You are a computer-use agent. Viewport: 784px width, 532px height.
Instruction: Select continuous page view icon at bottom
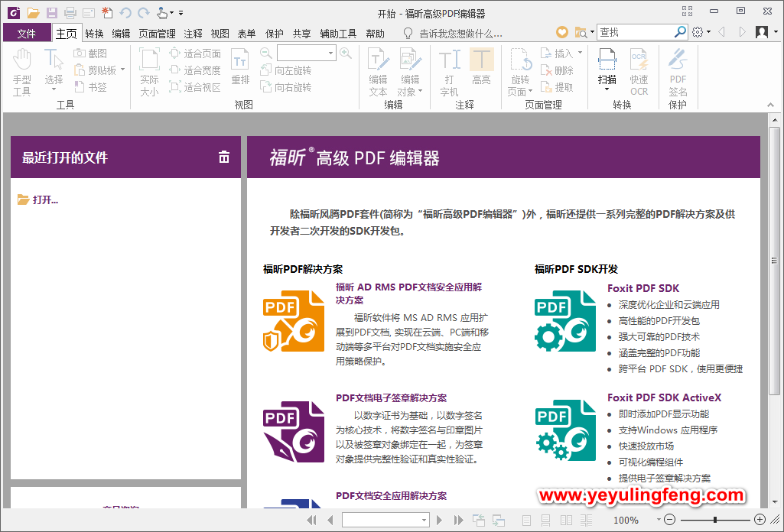545,520
